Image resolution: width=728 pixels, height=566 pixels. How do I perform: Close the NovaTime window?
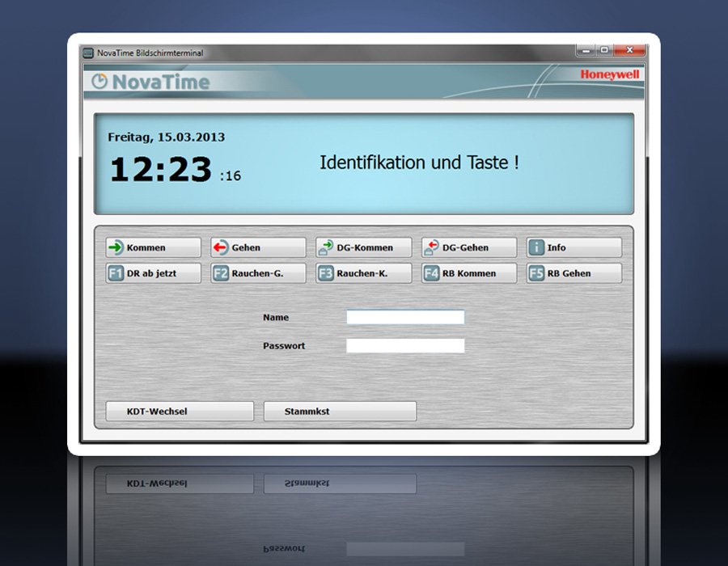pos(629,50)
